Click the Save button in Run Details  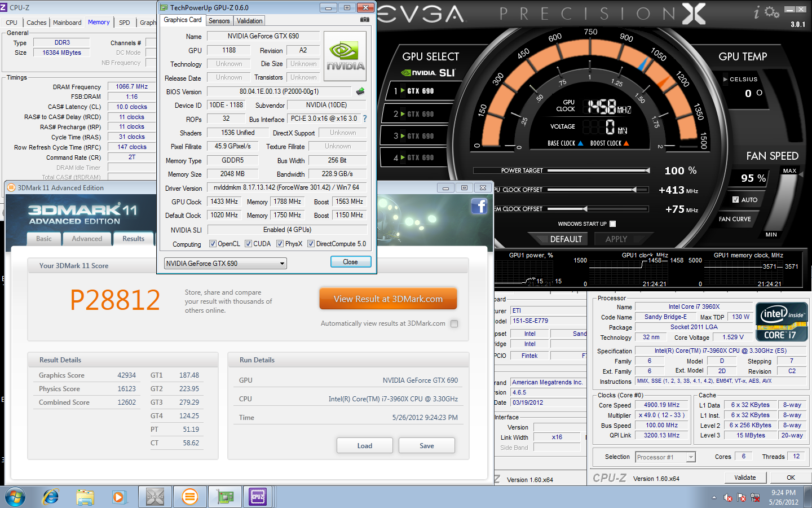pyautogui.click(x=427, y=446)
